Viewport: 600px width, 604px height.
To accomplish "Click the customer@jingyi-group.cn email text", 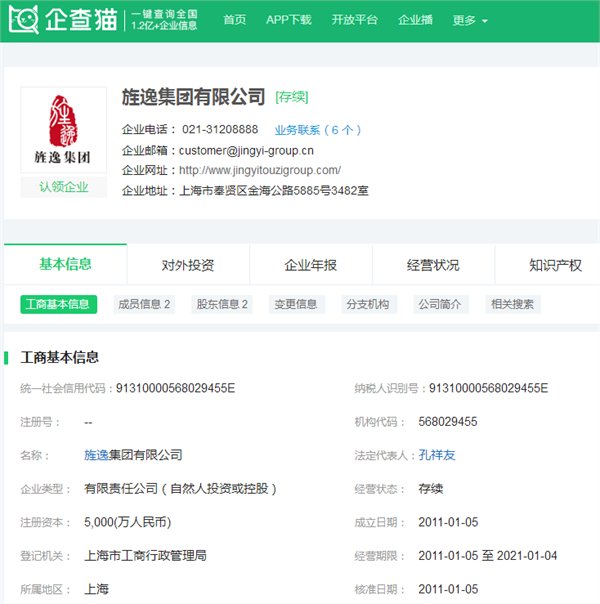I will (246, 150).
